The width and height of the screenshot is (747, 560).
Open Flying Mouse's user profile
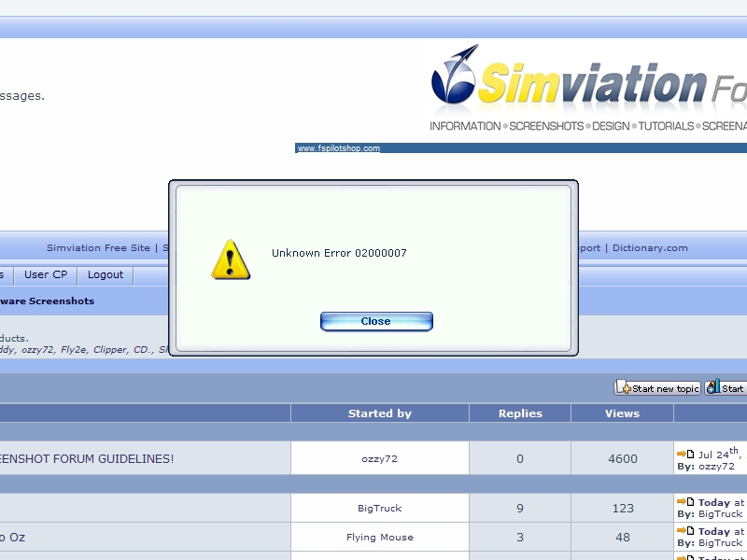click(379, 538)
